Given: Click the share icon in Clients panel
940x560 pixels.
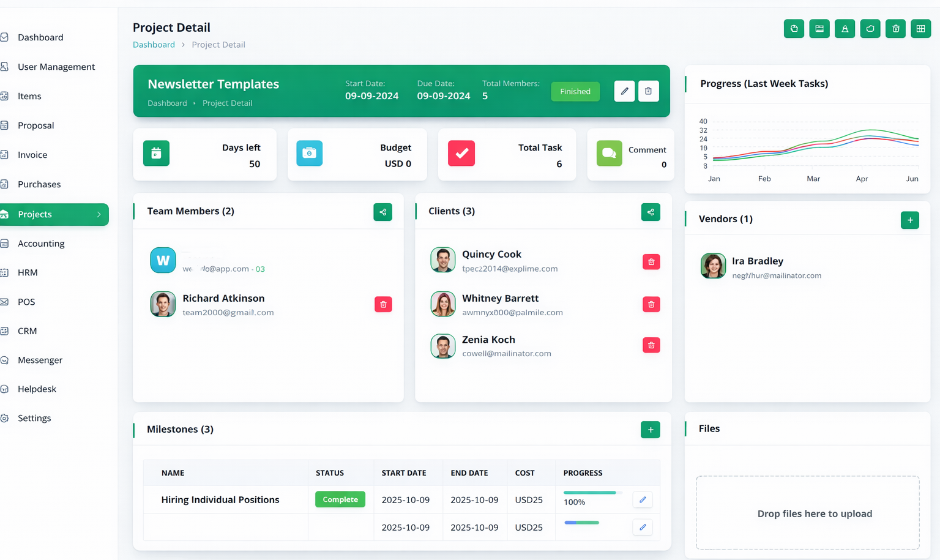Looking at the screenshot, I should coord(651,212).
